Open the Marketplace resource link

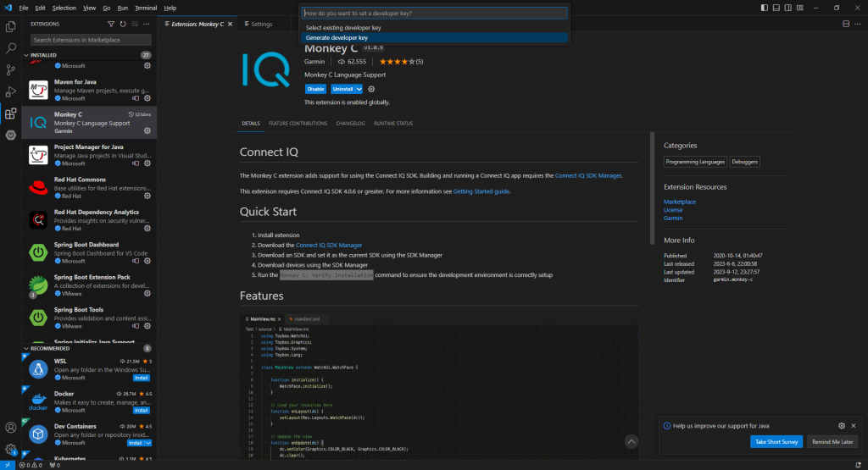coord(680,202)
